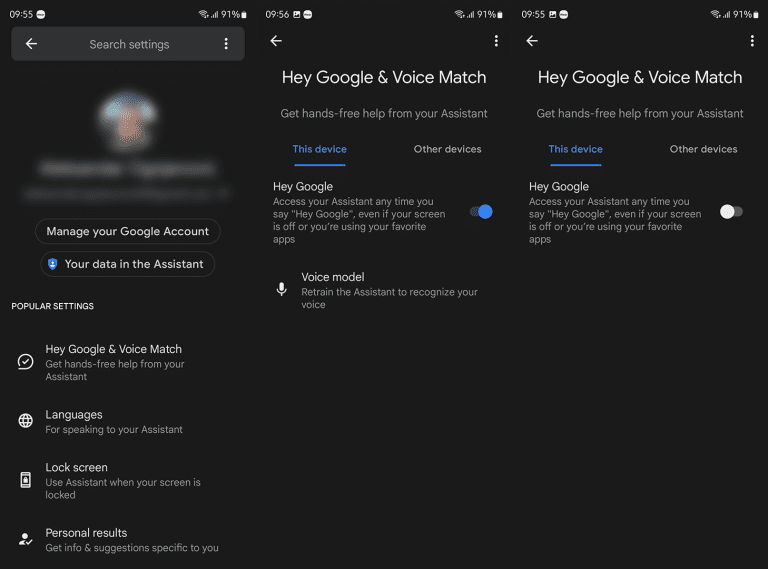Open overflow menu on the screen with Voice model
The image size is (768, 569).
coord(496,41)
